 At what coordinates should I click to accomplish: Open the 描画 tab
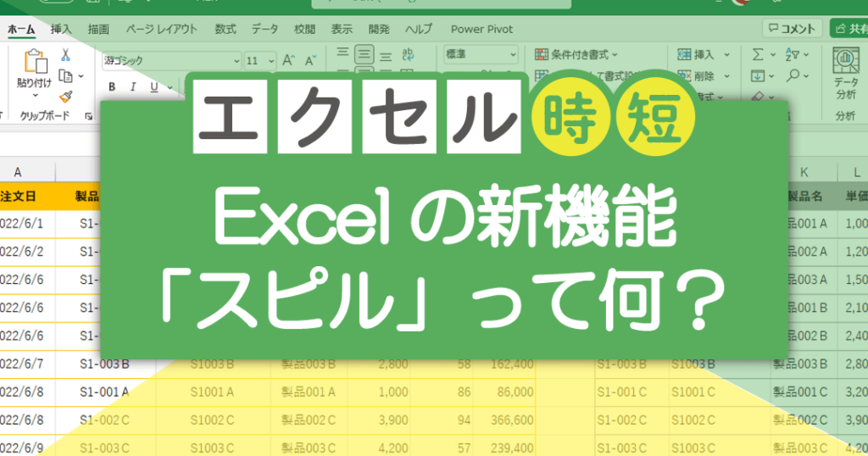click(98, 30)
